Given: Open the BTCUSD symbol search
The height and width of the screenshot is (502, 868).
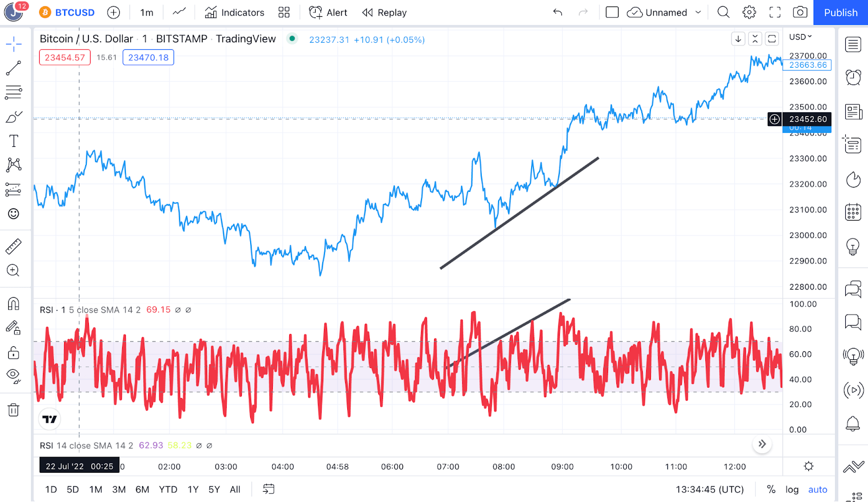Looking at the screenshot, I should (x=67, y=12).
